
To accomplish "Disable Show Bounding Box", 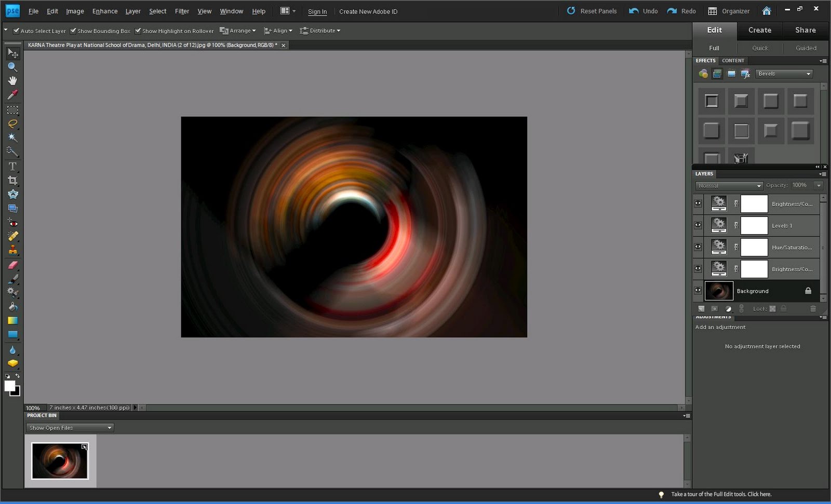I will [x=73, y=31].
